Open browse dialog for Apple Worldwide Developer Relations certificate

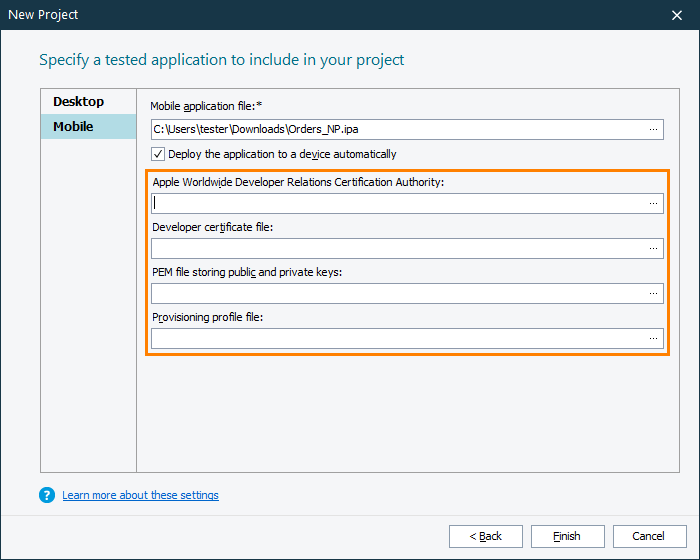pos(654,203)
